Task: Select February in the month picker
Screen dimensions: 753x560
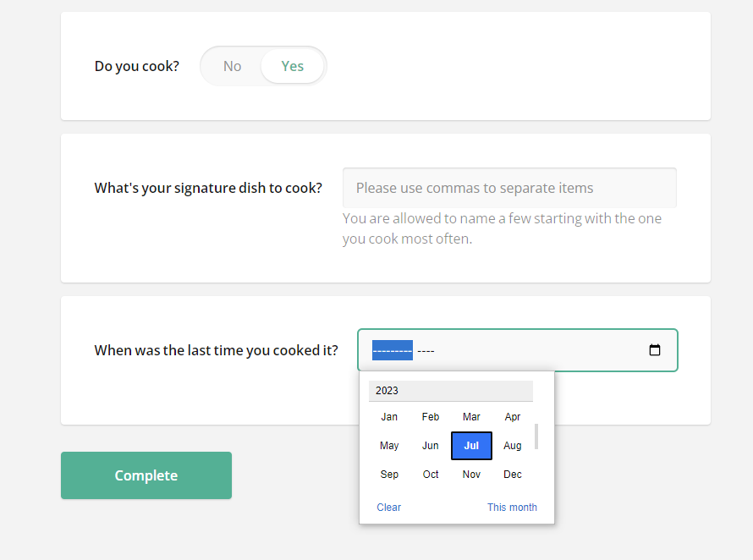Action: pos(430,416)
